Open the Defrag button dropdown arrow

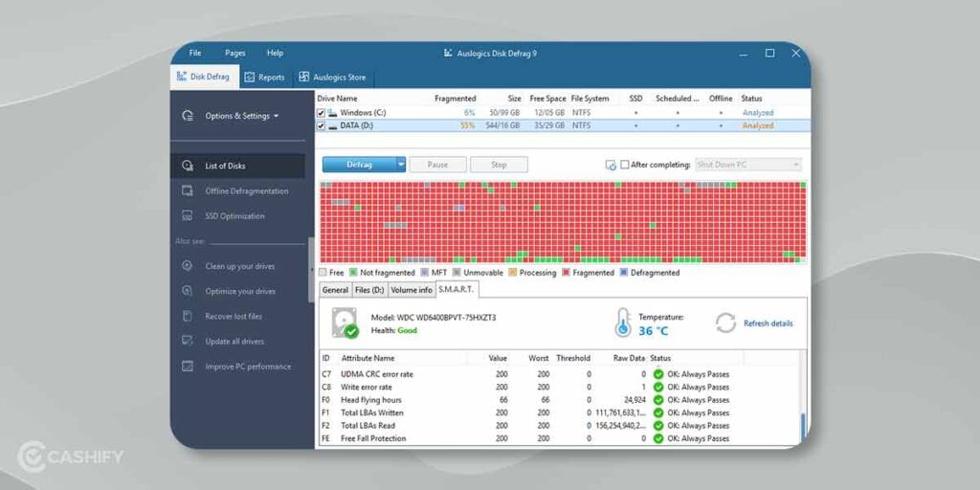click(400, 165)
